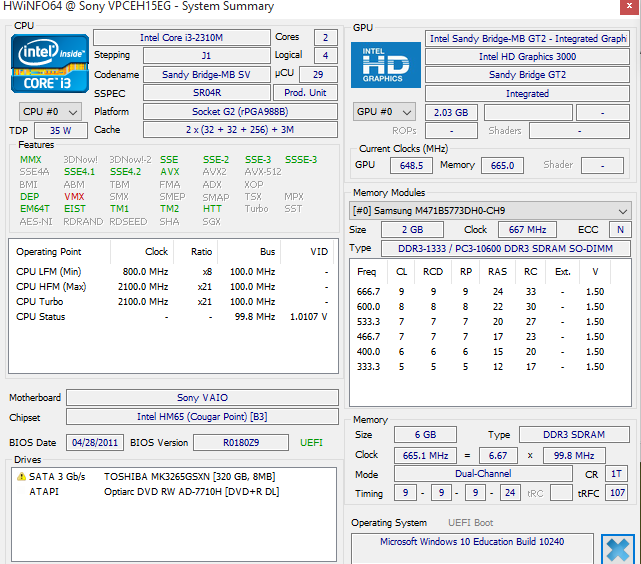Click the Intel Core i3-2310M name field
This screenshot has height=564, width=641.
[181, 38]
